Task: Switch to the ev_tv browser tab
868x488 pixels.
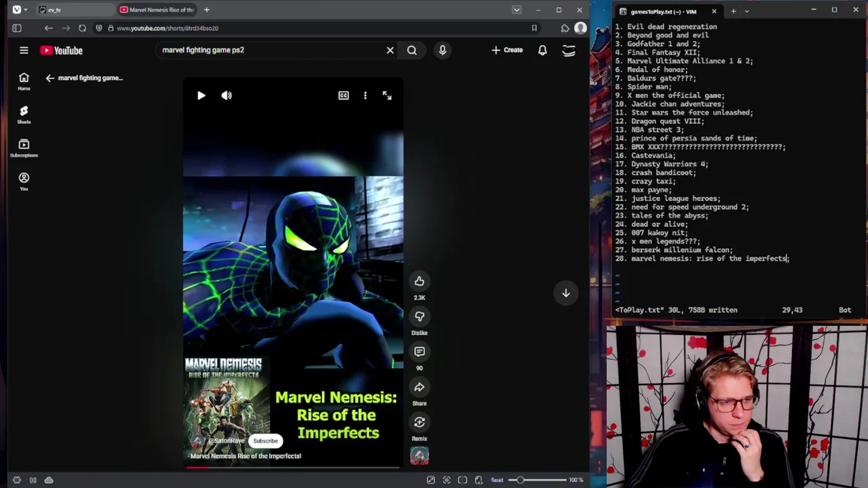Action: click(75, 9)
